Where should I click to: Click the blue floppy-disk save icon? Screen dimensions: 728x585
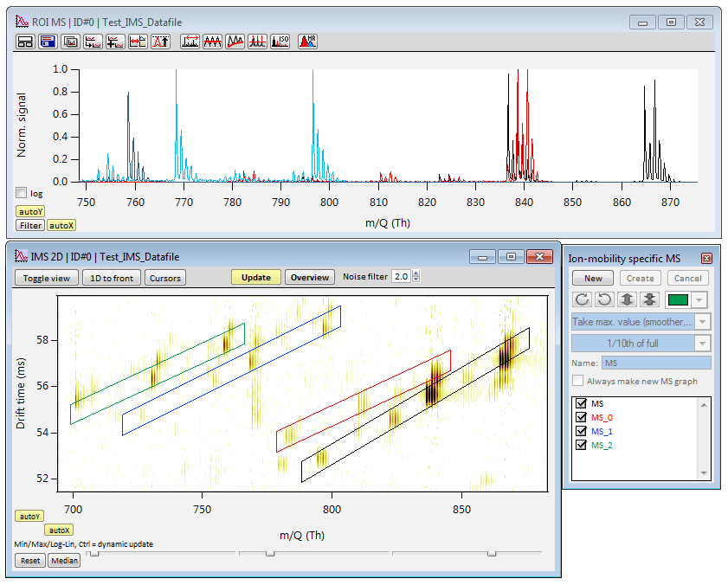[x=48, y=42]
